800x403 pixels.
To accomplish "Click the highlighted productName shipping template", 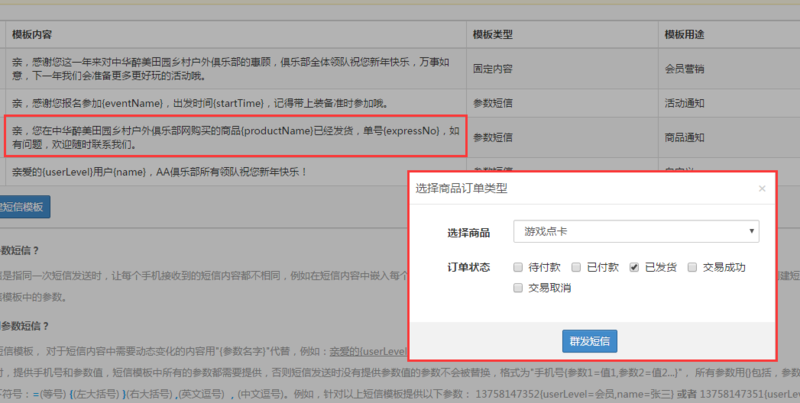I will pyautogui.click(x=235, y=137).
